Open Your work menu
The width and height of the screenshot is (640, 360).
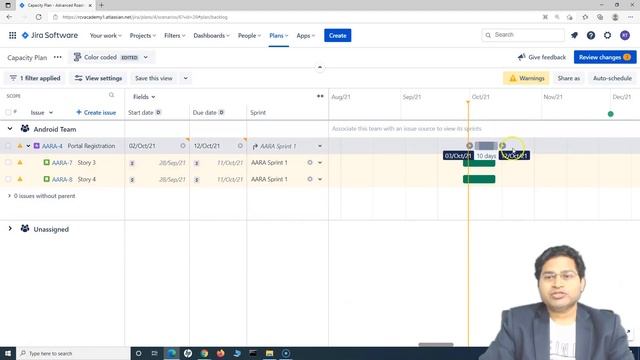click(105, 36)
